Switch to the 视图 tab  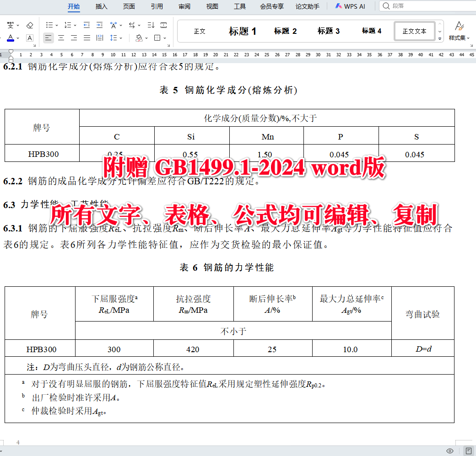click(x=212, y=6)
